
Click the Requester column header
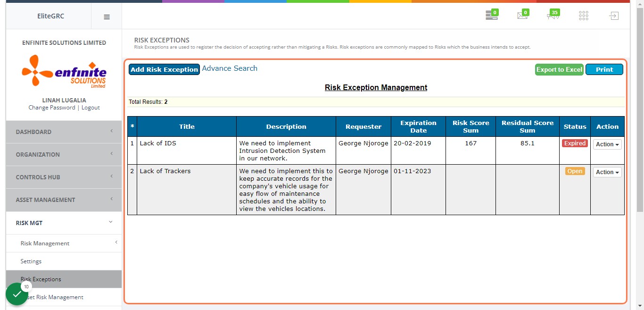click(x=363, y=126)
